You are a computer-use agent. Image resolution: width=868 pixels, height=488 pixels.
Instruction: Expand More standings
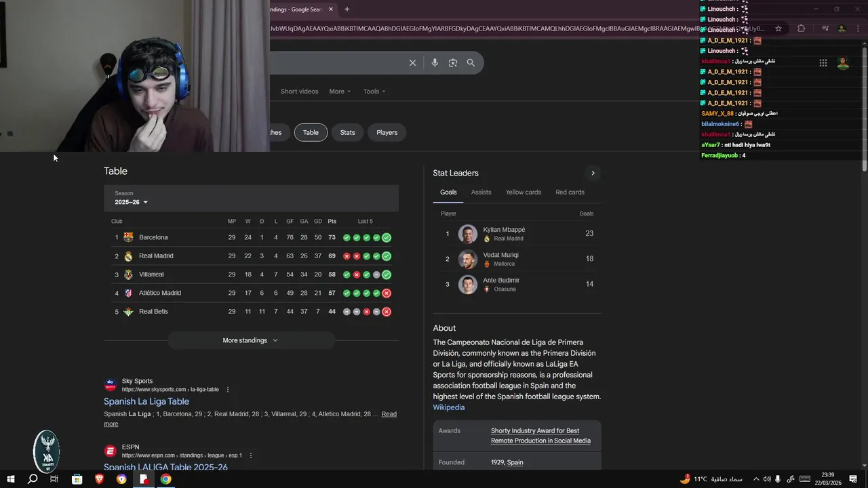tap(251, 340)
